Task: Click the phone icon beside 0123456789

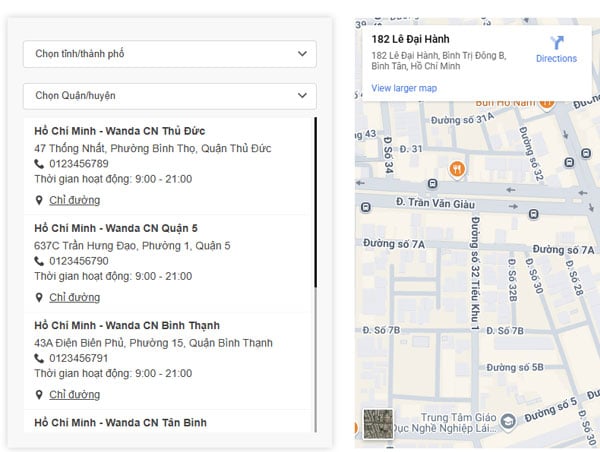Action: pyautogui.click(x=39, y=164)
